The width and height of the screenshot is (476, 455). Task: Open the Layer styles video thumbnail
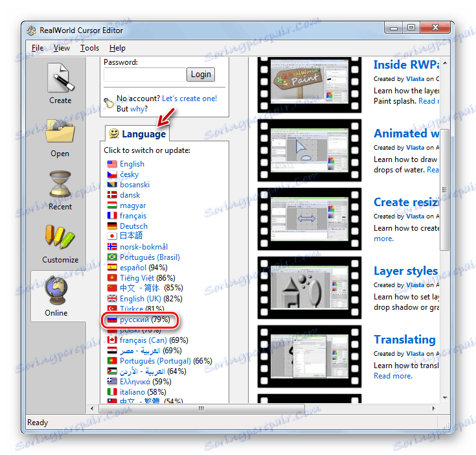coord(310,287)
